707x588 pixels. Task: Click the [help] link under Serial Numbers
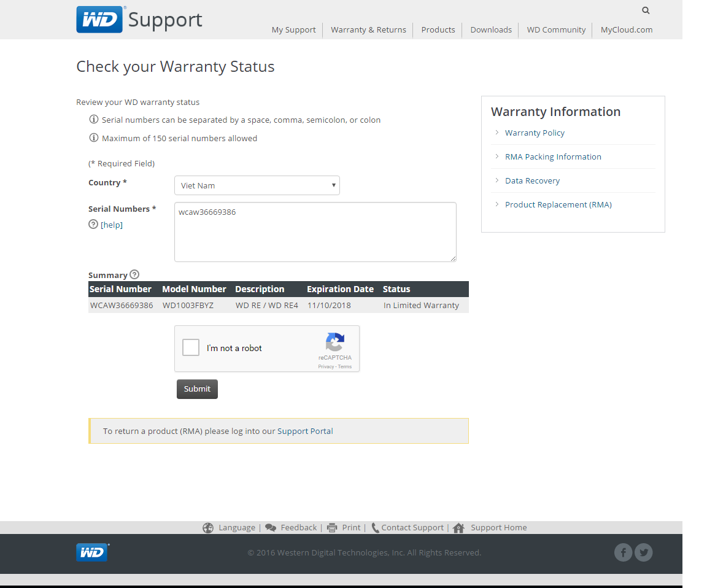[111, 225]
